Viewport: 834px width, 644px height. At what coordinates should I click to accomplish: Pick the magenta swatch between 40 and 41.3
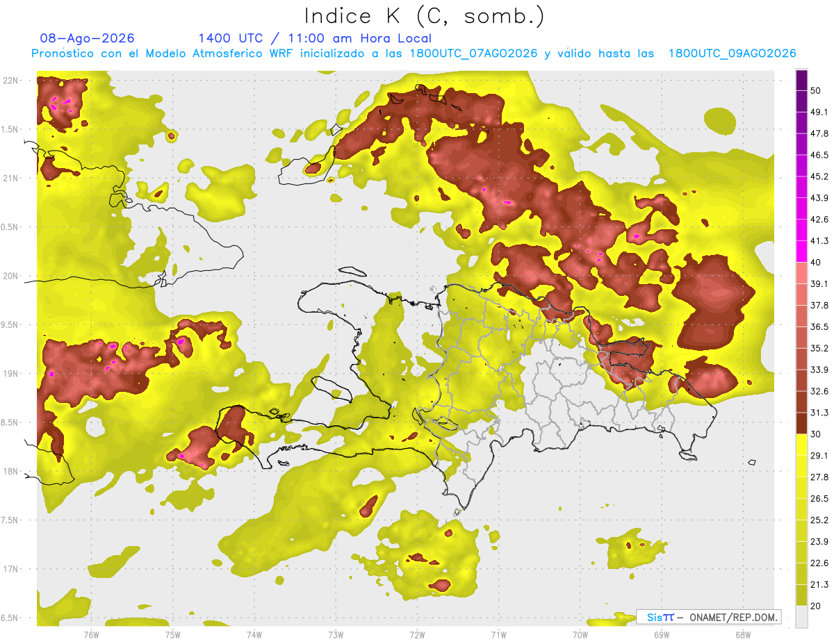801,251
